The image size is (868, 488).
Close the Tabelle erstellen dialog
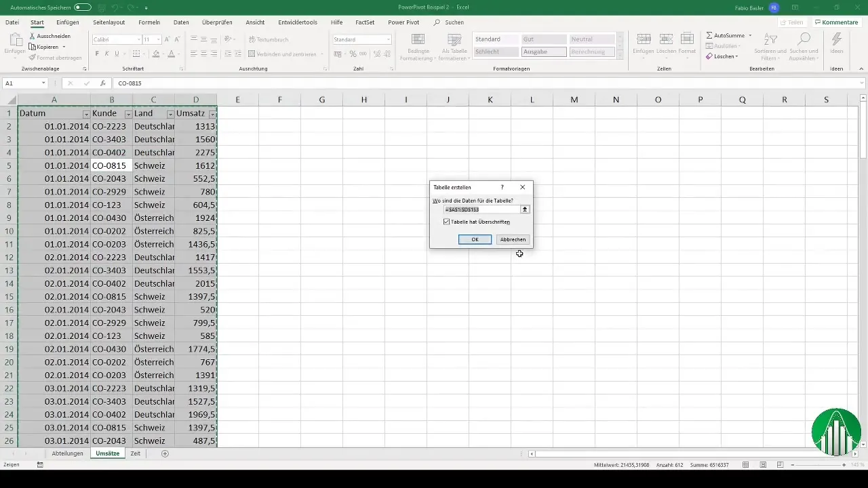522,187
